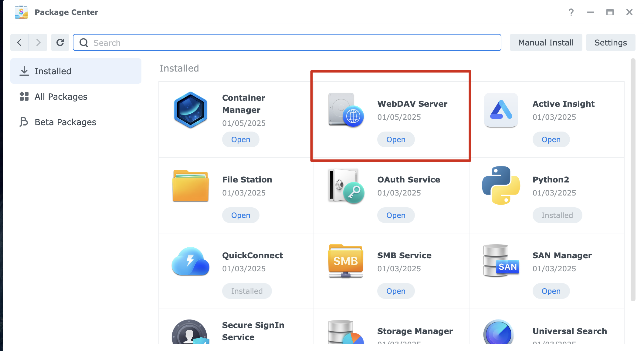This screenshot has height=351, width=644.
Task: Click the WebDAV Server icon
Action: (346, 110)
